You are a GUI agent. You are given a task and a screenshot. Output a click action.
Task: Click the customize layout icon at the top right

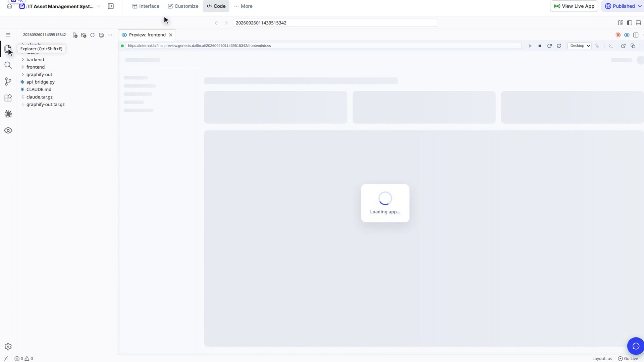point(621,23)
